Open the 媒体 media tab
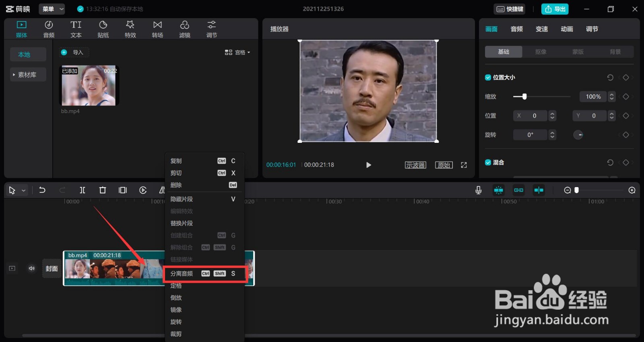 (21, 29)
